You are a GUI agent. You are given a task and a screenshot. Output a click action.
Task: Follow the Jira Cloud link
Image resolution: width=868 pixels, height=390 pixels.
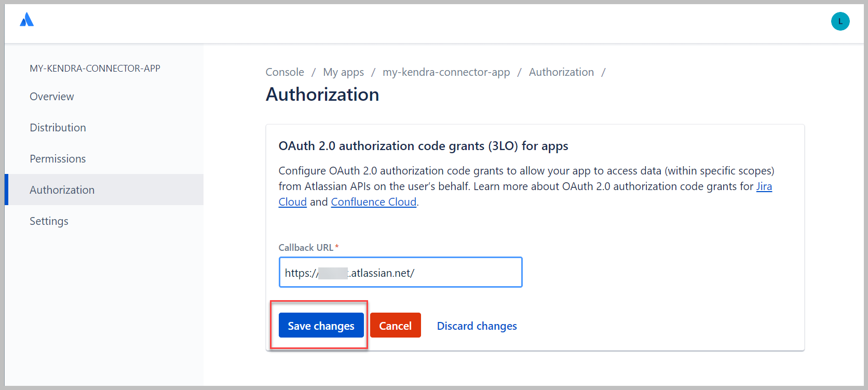[764, 186]
